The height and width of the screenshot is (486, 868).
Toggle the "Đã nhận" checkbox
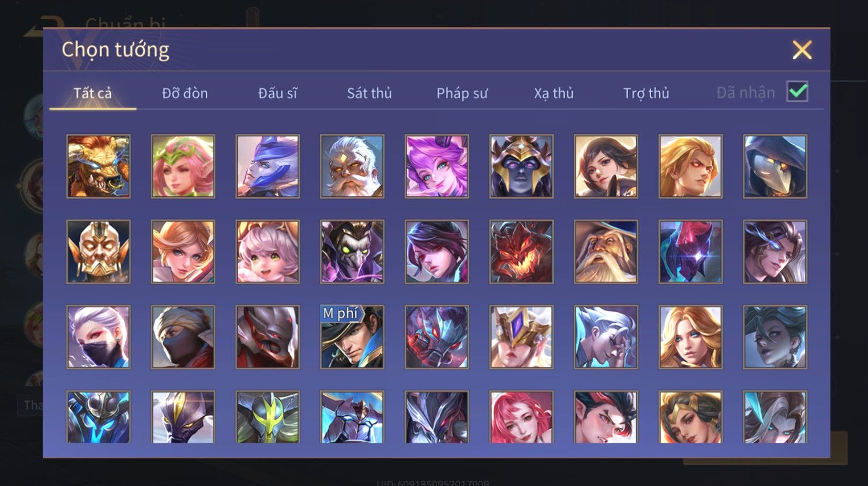797,92
